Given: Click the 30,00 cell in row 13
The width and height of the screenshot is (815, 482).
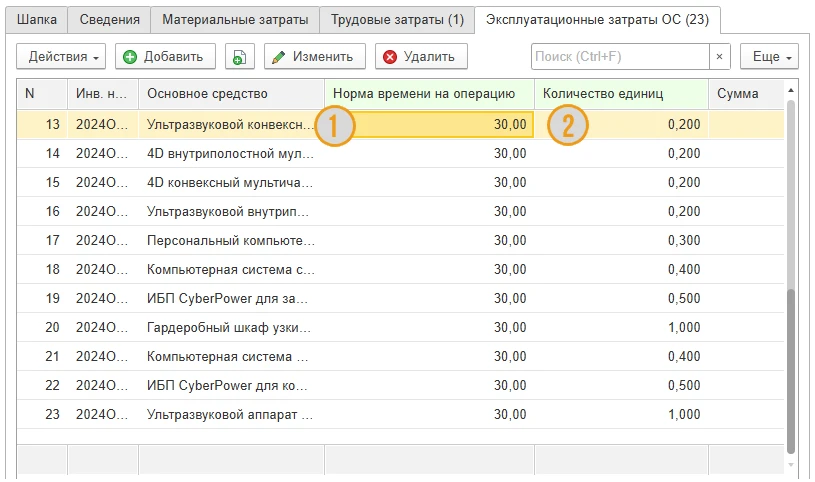Looking at the screenshot, I should pos(429,124).
